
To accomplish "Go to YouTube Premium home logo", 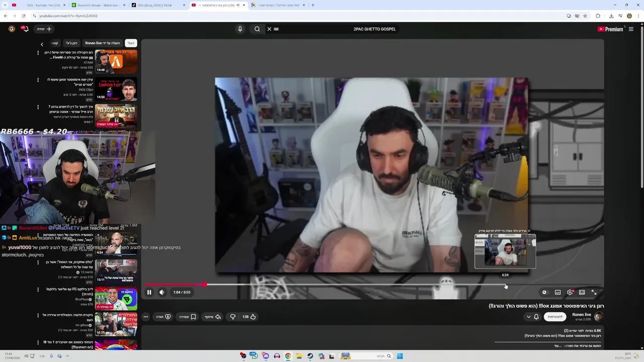I will 610,29.
